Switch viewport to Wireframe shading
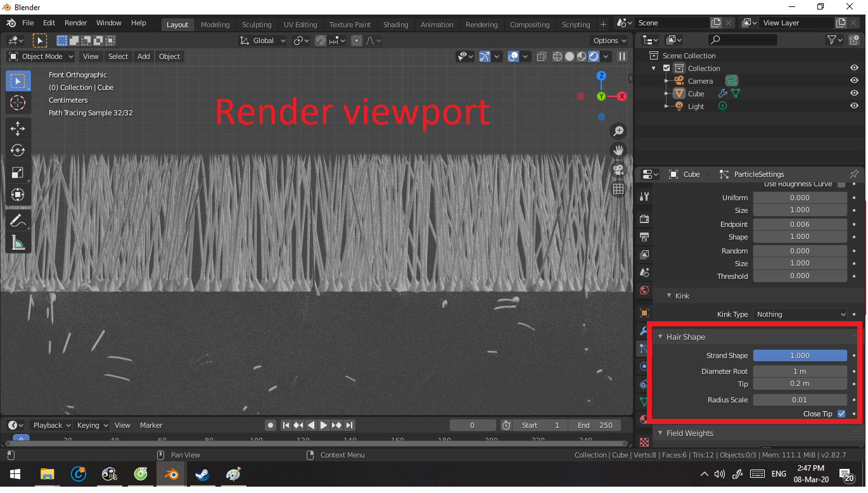Screen dimensions: 868x493 [x=558, y=56]
